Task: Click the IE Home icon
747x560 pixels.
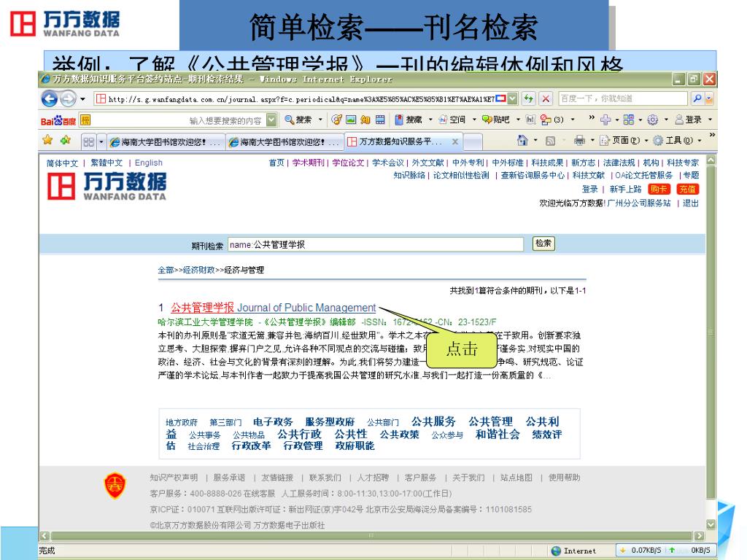Action: [x=522, y=141]
